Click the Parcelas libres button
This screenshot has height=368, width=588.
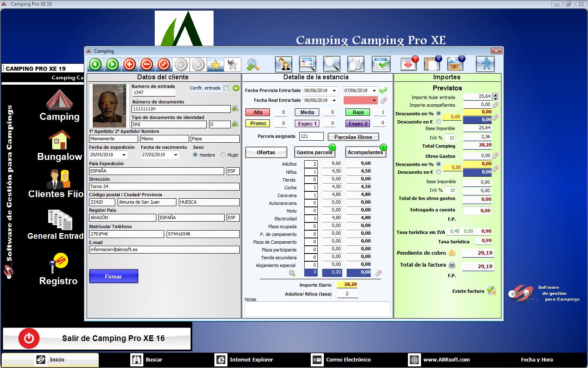pos(353,137)
